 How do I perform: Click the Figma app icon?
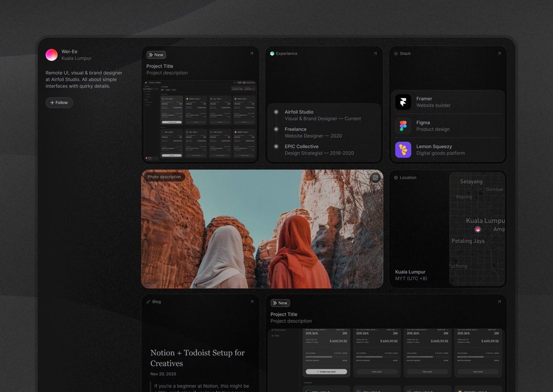click(403, 126)
